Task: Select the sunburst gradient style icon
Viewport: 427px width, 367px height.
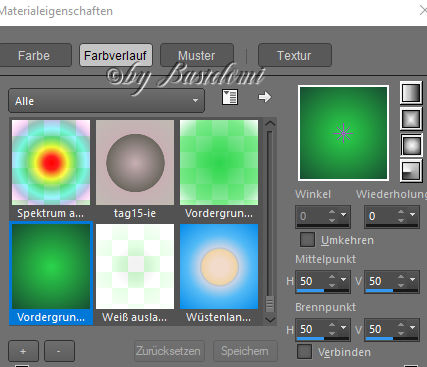Action: point(411,145)
